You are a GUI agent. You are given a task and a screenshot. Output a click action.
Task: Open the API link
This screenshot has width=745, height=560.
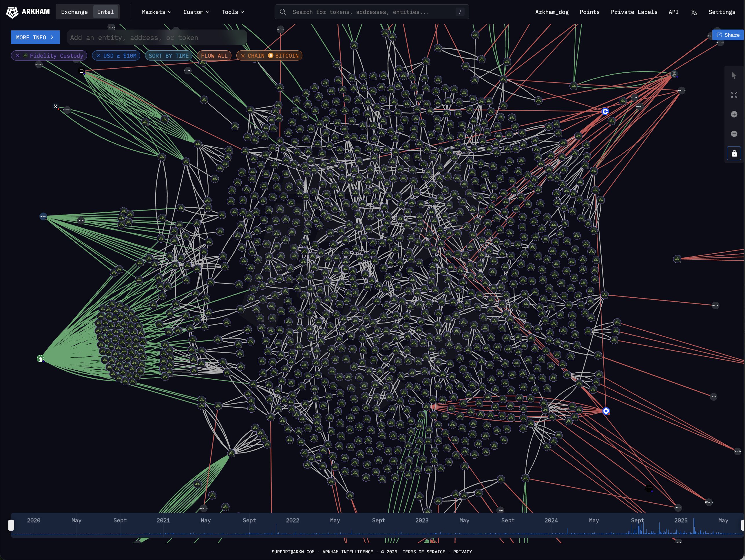coord(673,12)
